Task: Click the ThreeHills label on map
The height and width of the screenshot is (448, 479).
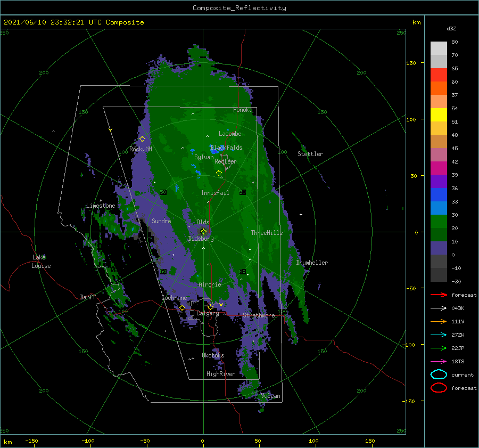Action: [267, 233]
